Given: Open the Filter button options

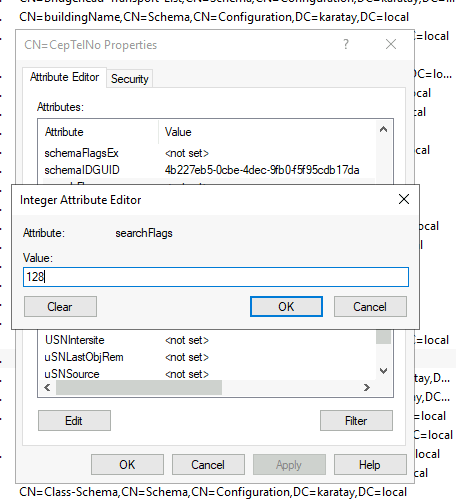Looking at the screenshot, I should pos(356,421).
